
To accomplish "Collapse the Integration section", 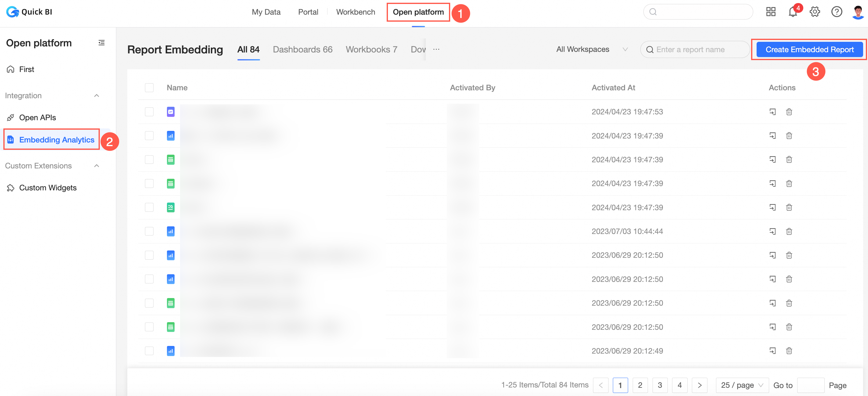I will [x=97, y=95].
